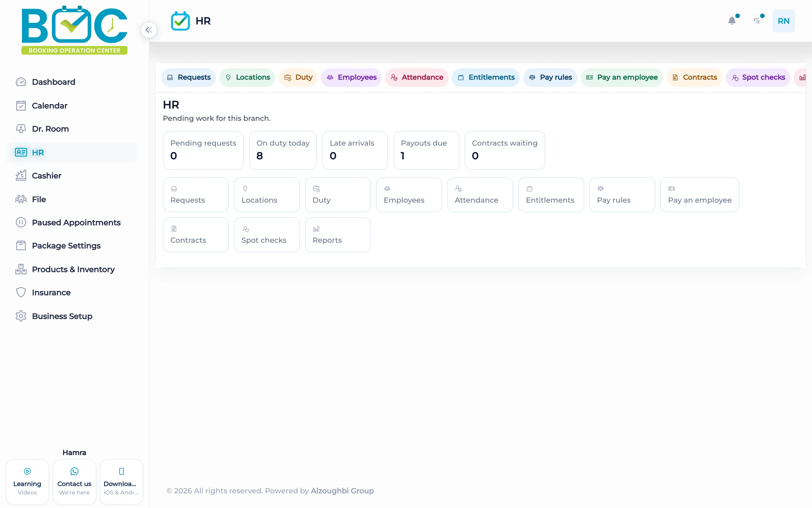
Task: Click the Paused Appointments pause icon
Action: 21,222
